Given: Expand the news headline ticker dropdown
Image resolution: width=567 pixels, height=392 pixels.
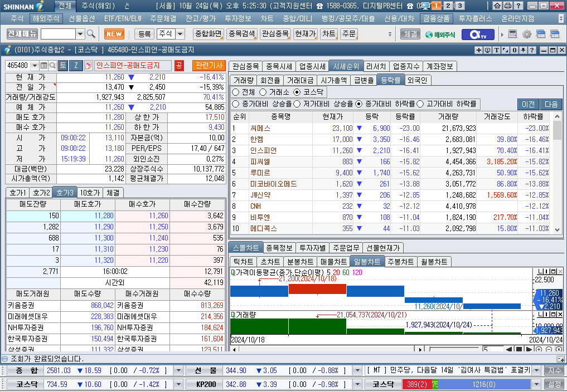Looking at the screenshot, I should pos(537,370).
